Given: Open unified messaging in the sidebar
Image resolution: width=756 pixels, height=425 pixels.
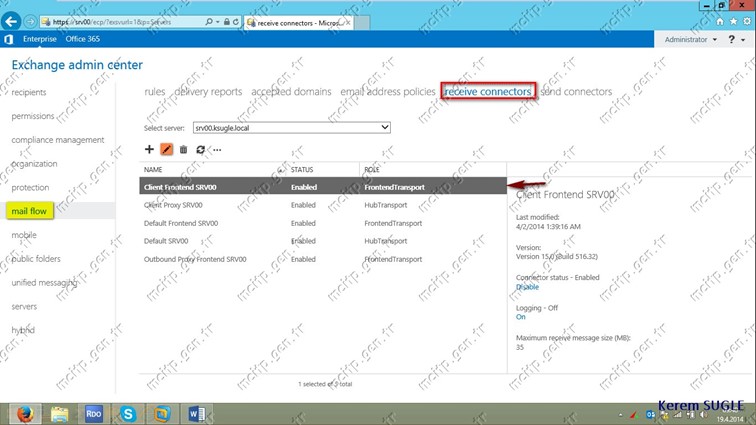Looking at the screenshot, I should tap(44, 283).
